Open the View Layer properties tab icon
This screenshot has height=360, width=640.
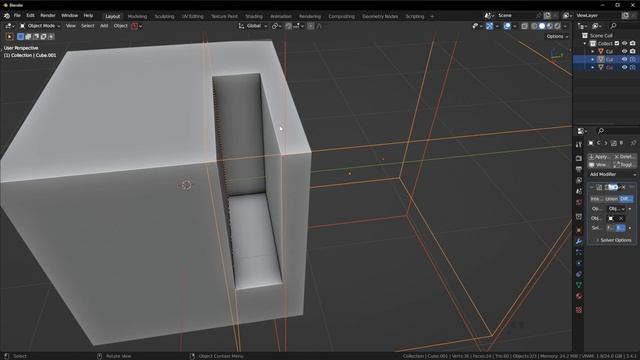click(579, 180)
